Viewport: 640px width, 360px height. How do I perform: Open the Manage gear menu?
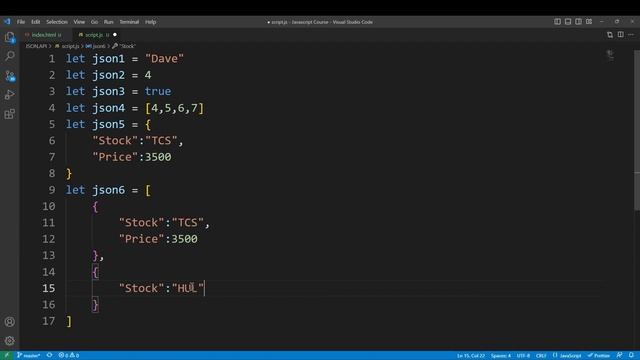tap(10, 340)
